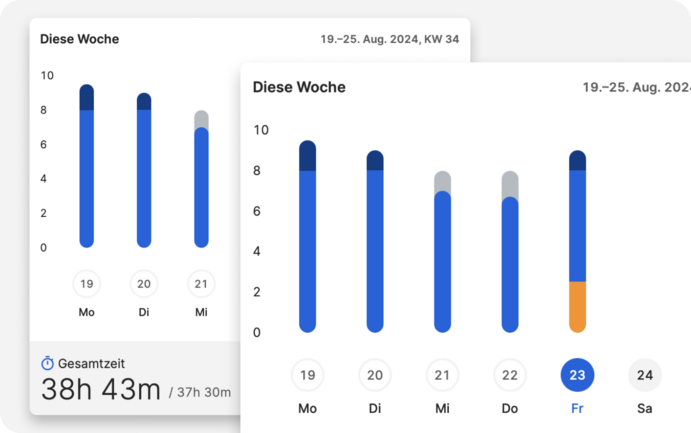The width and height of the screenshot is (691, 433).
Task: Click the date range with KW 34
Action: point(390,40)
